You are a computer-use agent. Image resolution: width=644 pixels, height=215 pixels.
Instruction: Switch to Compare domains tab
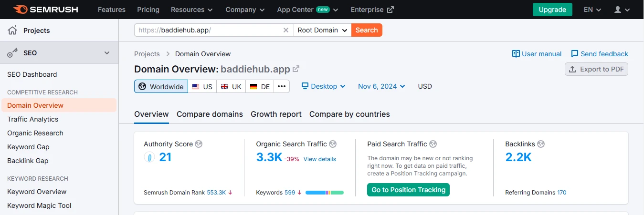210,114
